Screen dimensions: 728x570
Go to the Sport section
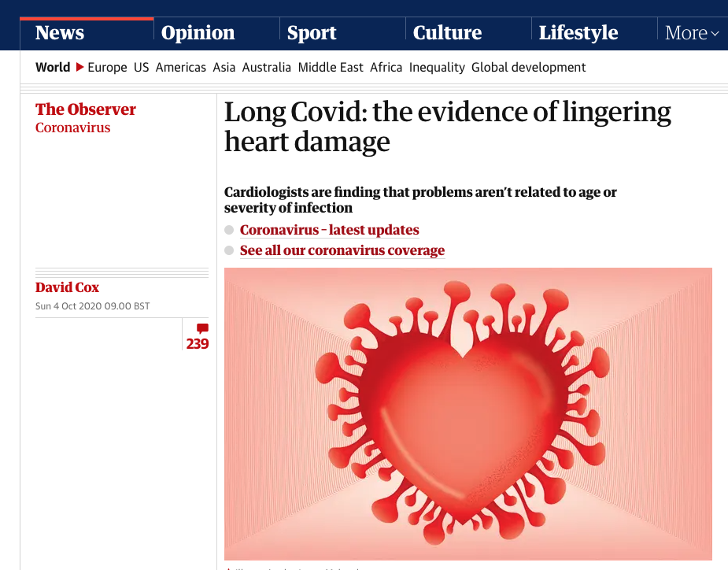pos(312,33)
